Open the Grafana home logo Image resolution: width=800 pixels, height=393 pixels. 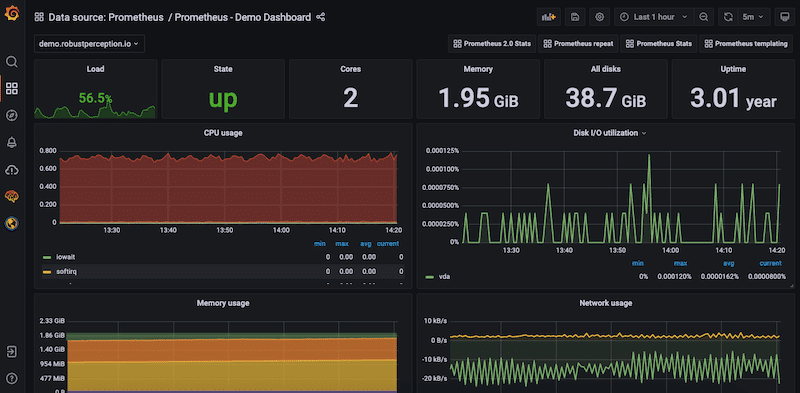tap(12, 14)
